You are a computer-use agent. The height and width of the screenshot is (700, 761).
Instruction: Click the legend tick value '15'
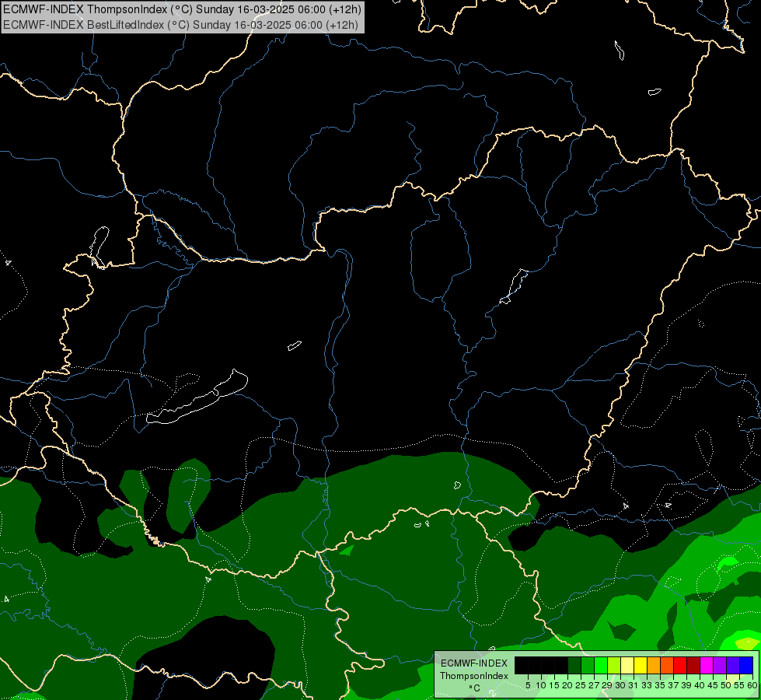pos(554,685)
